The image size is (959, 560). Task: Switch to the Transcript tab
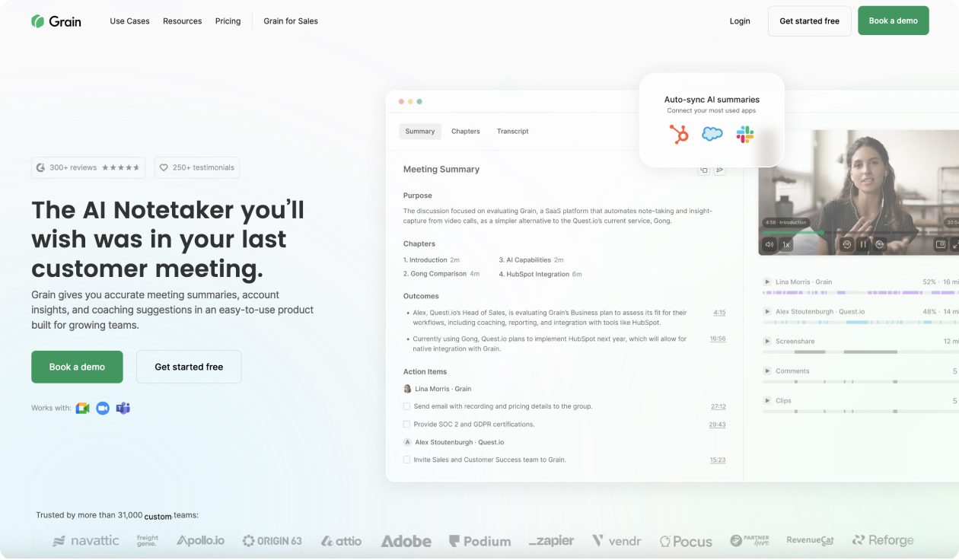click(x=512, y=131)
